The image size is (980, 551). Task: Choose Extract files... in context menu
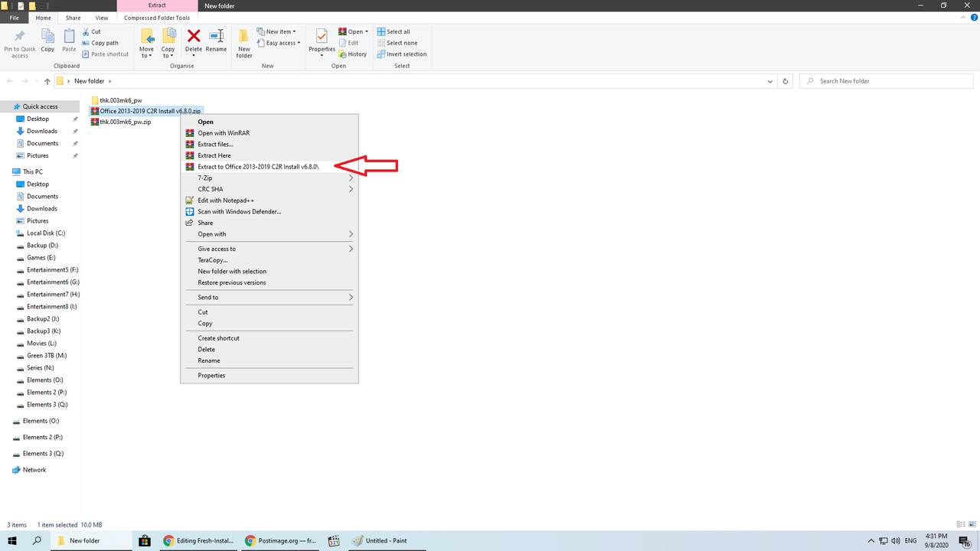pos(269,144)
